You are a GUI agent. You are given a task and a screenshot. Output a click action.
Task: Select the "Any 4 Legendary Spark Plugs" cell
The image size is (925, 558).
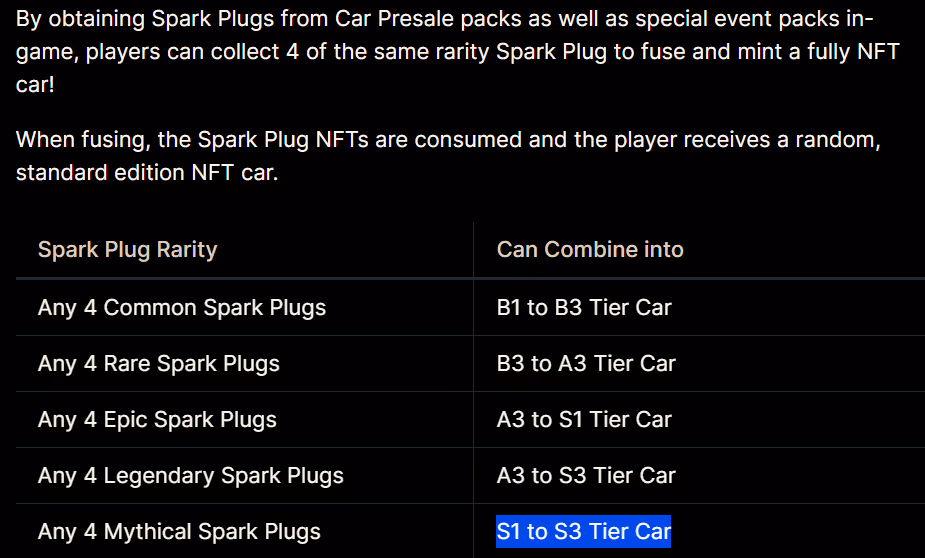pos(191,476)
